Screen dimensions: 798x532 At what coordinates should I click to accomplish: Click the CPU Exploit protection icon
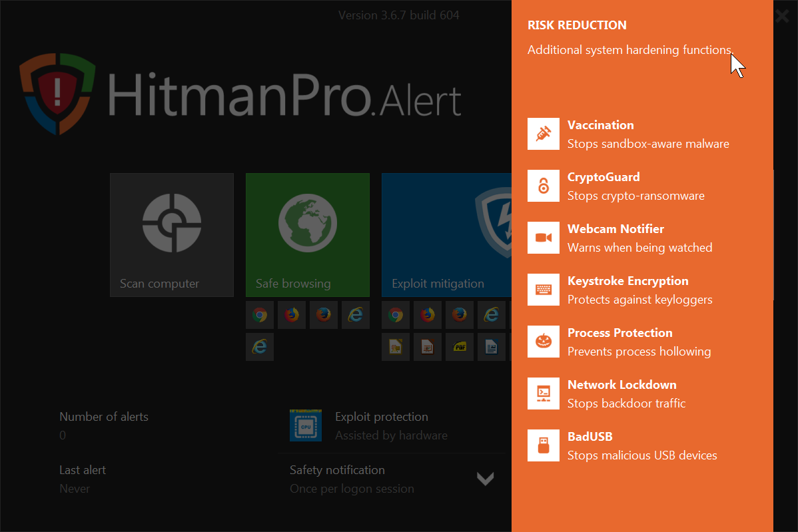coord(305,425)
